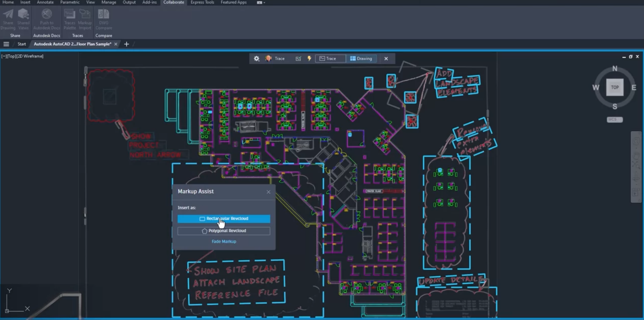This screenshot has width=644, height=320.
Task: Open the file tab hamburger menu
Action: 6,44
